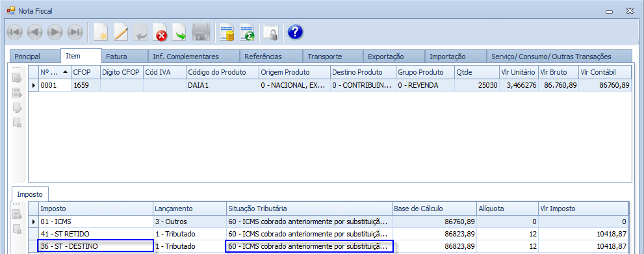Viewport: 644px width, 254px height.
Task: Click the Vlr Imposto column header
Action: point(583,209)
